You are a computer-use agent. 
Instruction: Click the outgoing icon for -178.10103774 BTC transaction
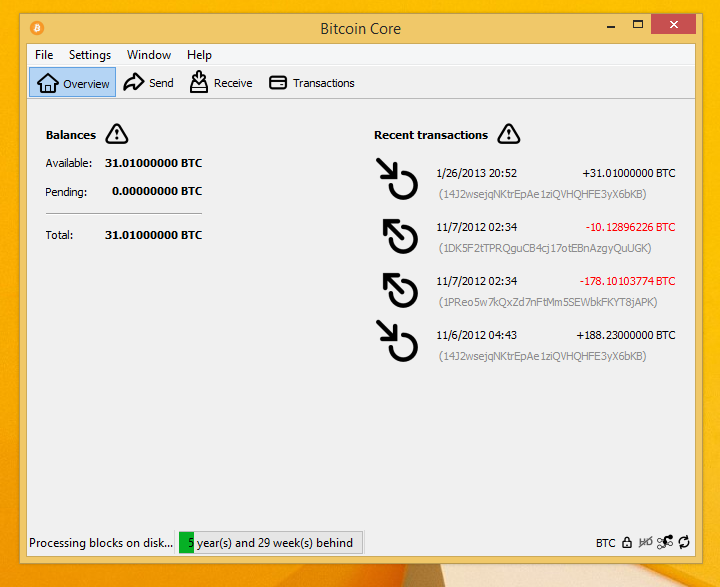click(x=400, y=290)
